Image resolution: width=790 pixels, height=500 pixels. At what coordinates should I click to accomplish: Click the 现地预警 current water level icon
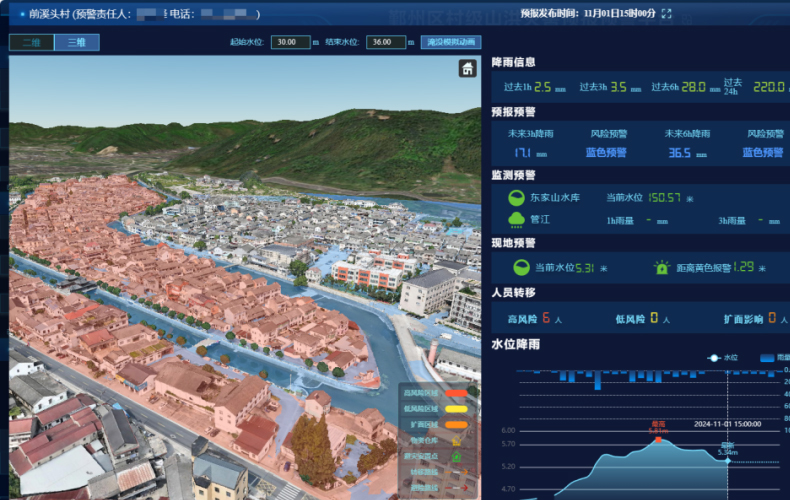click(x=521, y=267)
